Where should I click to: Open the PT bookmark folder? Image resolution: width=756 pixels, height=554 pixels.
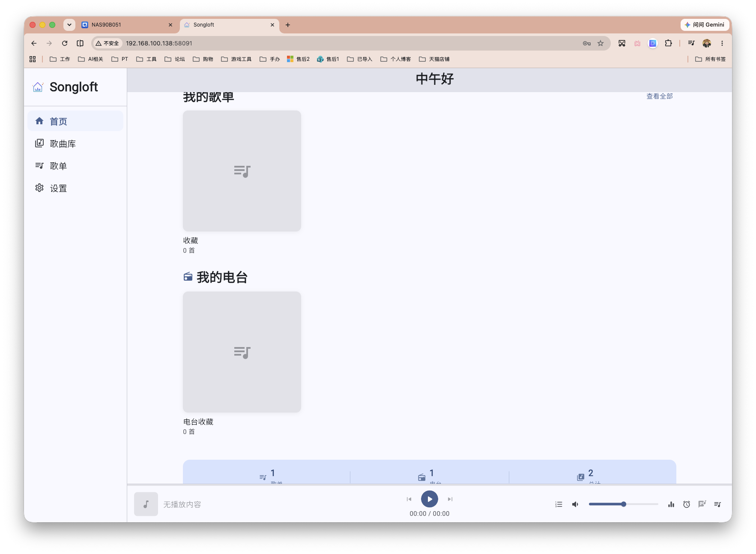pos(120,59)
